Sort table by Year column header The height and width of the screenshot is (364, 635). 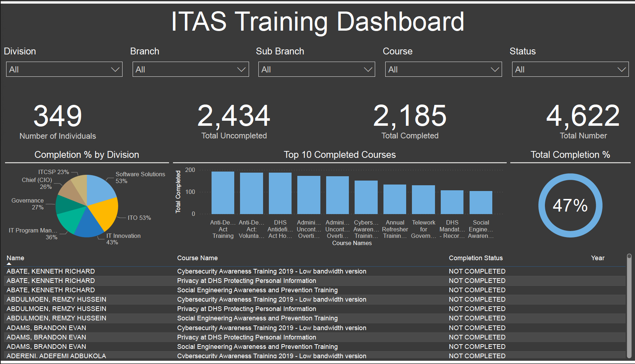click(598, 258)
